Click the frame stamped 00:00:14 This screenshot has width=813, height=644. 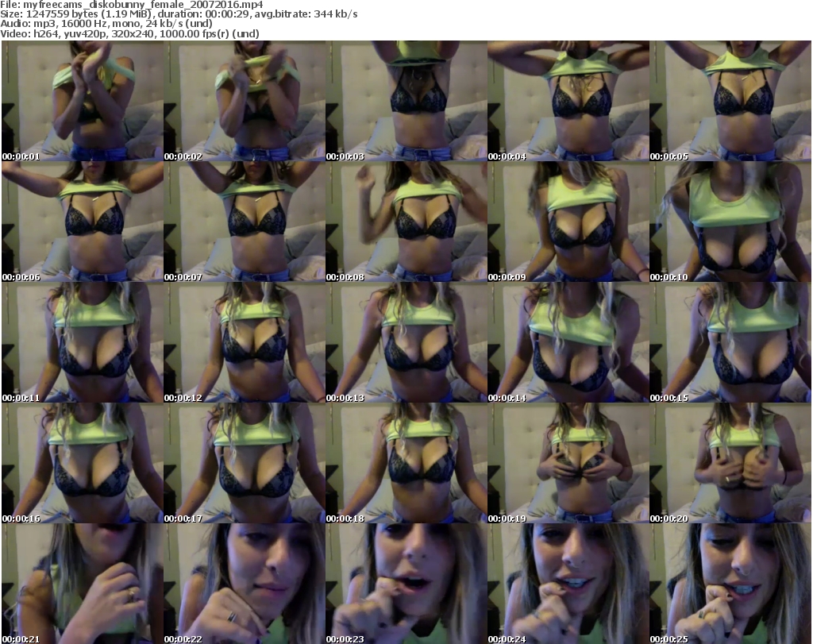click(x=568, y=342)
